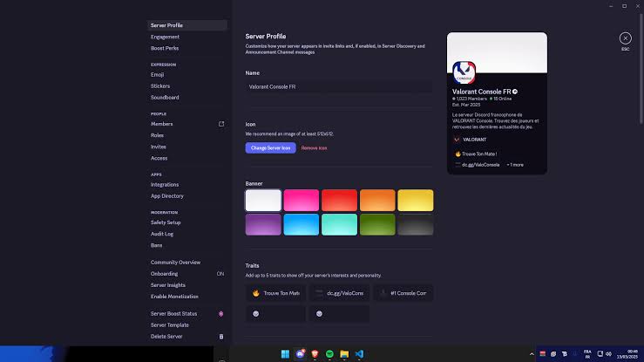Open the Members external link icon
Viewport: 644px width, 362px height.
[x=221, y=124]
